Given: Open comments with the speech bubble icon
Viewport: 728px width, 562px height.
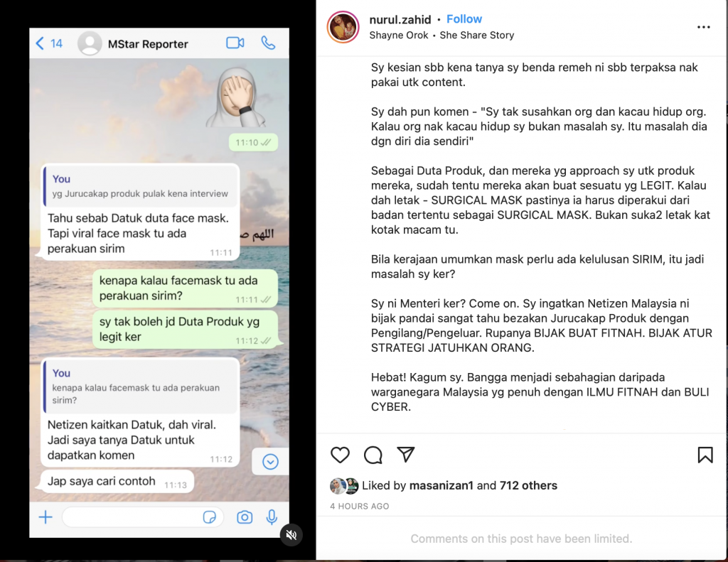Looking at the screenshot, I should pyautogui.click(x=373, y=455).
